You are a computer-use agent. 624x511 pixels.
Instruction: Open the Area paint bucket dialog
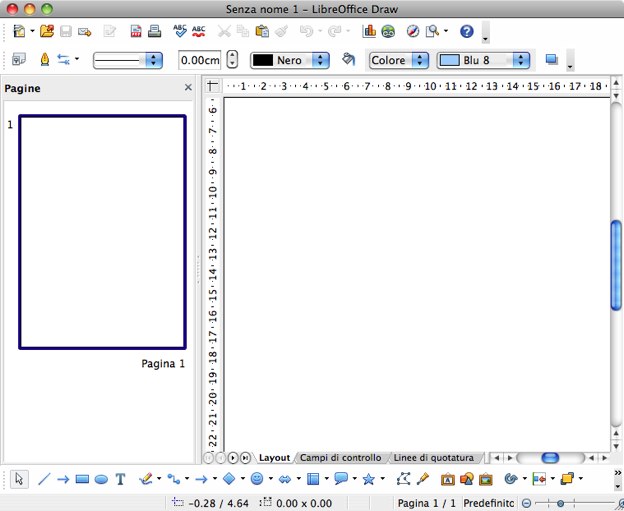point(348,59)
